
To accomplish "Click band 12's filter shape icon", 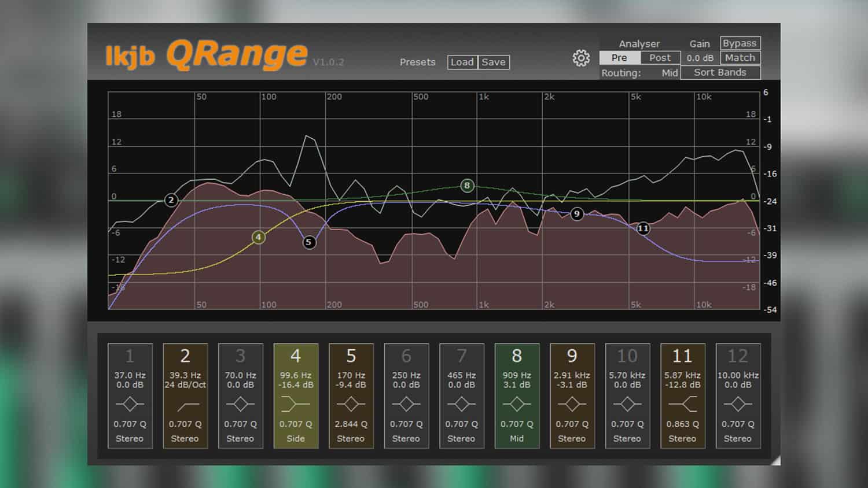I will [738, 404].
